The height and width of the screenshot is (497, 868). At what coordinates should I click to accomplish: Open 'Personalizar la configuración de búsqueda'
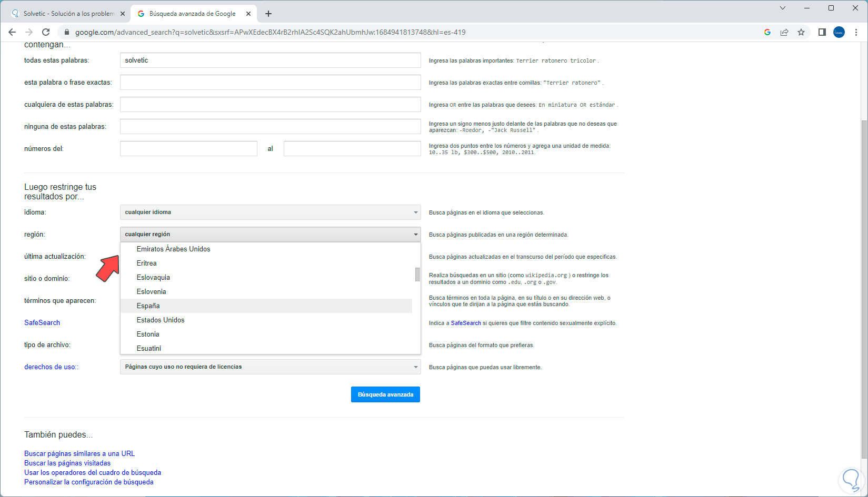[89, 482]
